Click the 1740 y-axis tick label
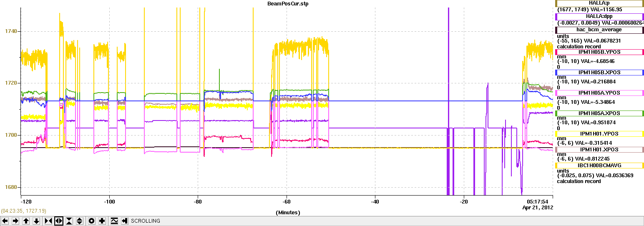 point(11,31)
